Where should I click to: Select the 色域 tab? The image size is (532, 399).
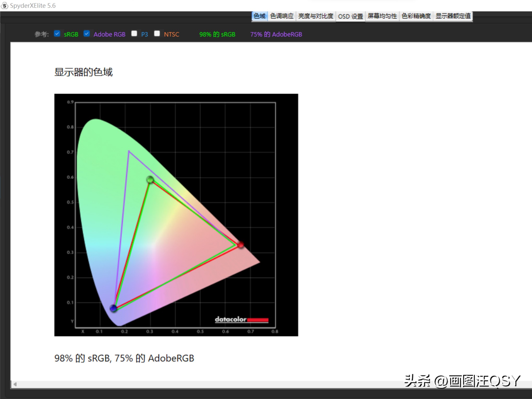tap(259, 16)
